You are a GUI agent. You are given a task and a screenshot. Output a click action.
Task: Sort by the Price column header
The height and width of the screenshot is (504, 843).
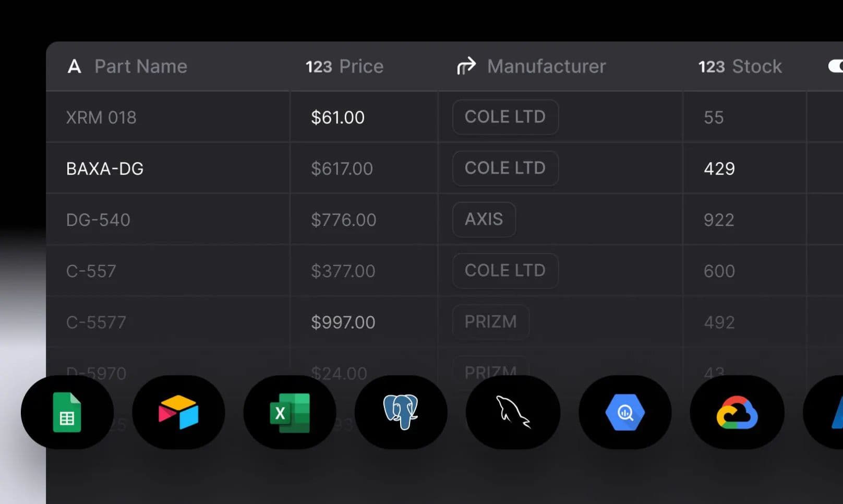tap(344, 66)
